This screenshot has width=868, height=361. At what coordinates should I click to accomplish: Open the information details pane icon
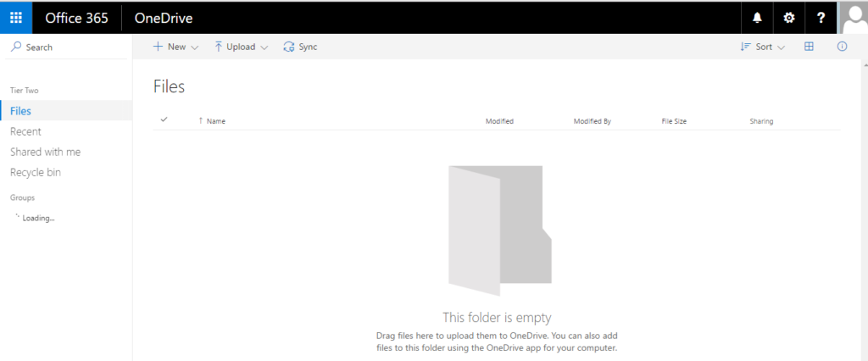coord(842,47)
